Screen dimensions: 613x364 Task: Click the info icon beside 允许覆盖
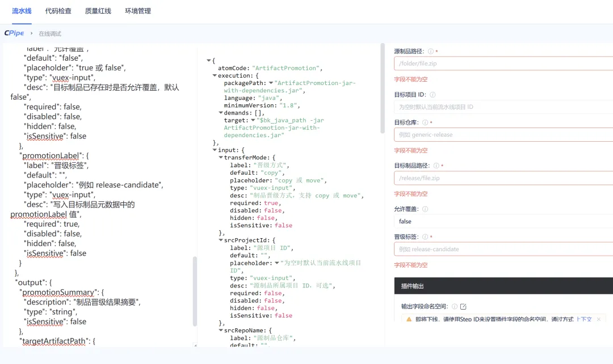[425, 209]
